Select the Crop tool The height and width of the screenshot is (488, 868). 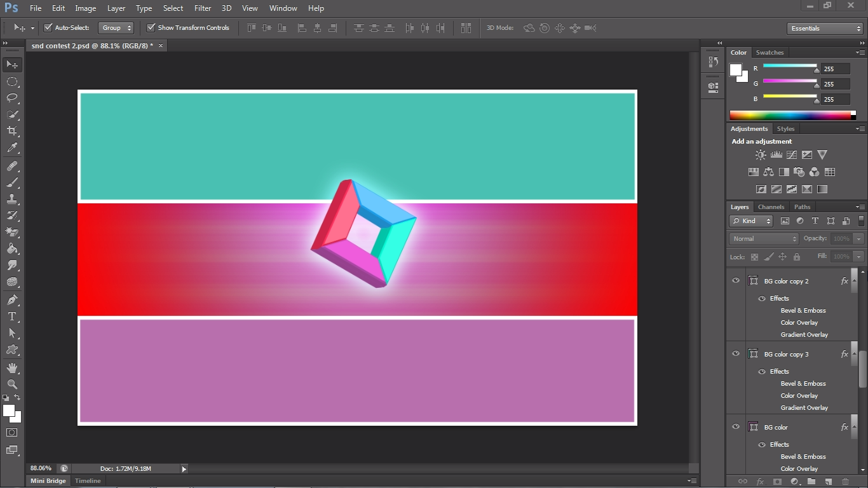(12, 131)
